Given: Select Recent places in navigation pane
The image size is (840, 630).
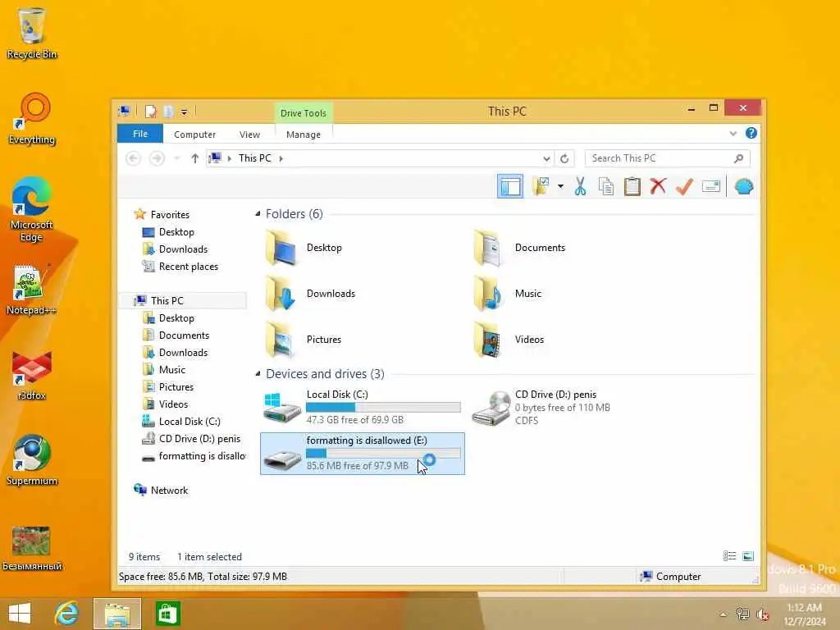Looking at the screenshot, I should click(188, 267).
